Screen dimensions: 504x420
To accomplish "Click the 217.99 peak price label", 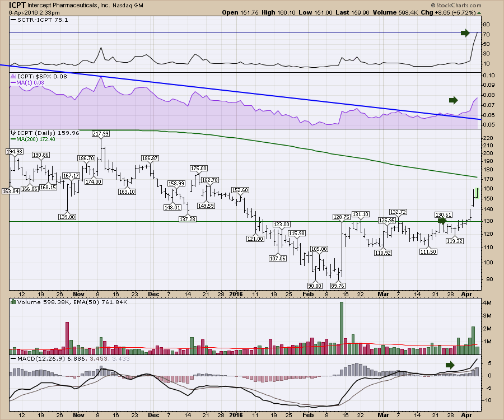I will [x=101, y=134].
